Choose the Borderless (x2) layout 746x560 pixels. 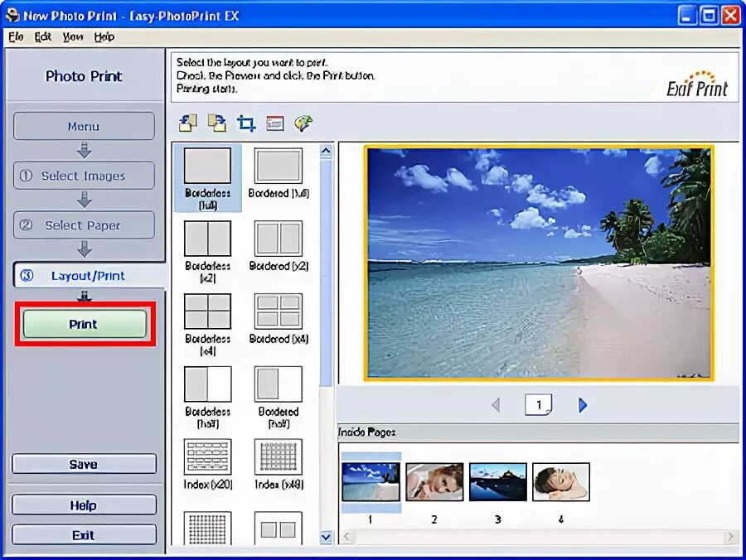point(207,252)
